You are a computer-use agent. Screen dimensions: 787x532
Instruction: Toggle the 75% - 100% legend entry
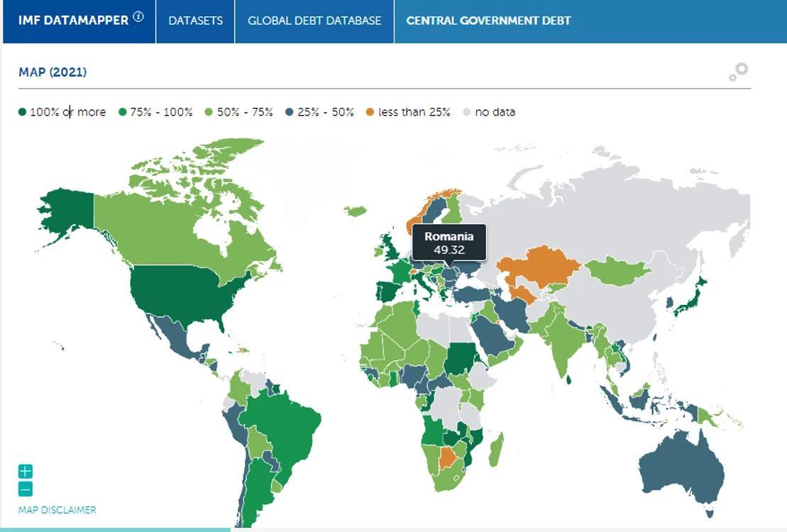click(x=155, y=112)
